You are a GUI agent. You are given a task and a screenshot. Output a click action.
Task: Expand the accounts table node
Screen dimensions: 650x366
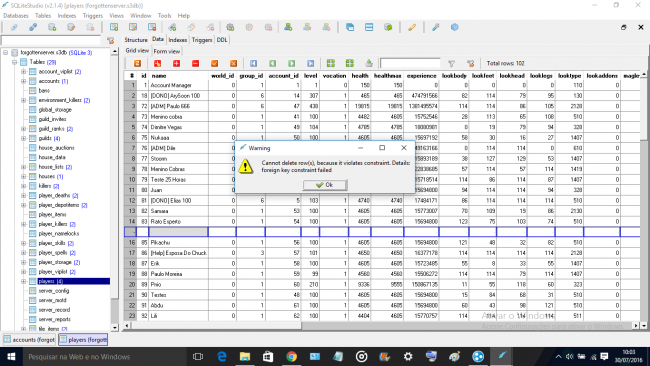click(24, 81)
